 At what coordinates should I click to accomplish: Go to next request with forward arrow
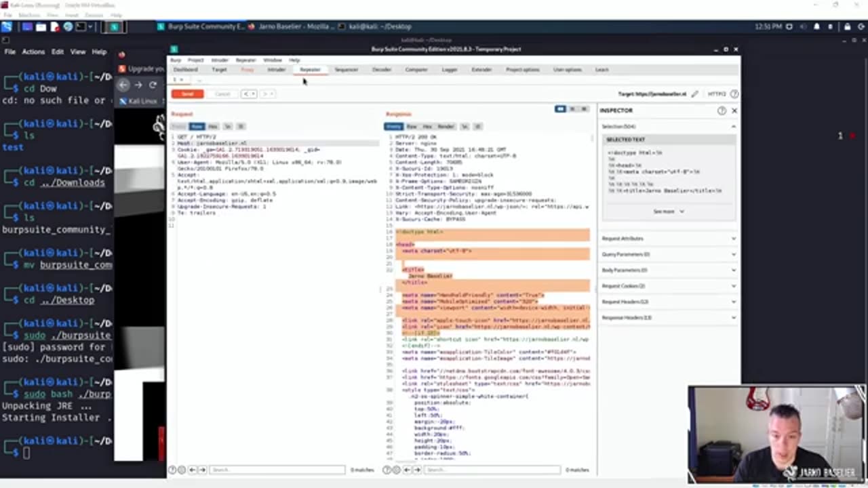point(267,94)
